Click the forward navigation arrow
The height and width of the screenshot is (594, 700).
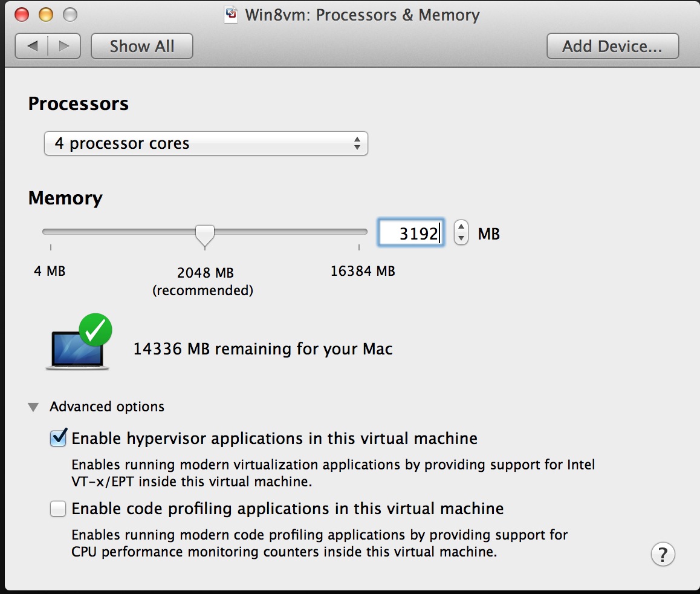click(x=64, y=46)
